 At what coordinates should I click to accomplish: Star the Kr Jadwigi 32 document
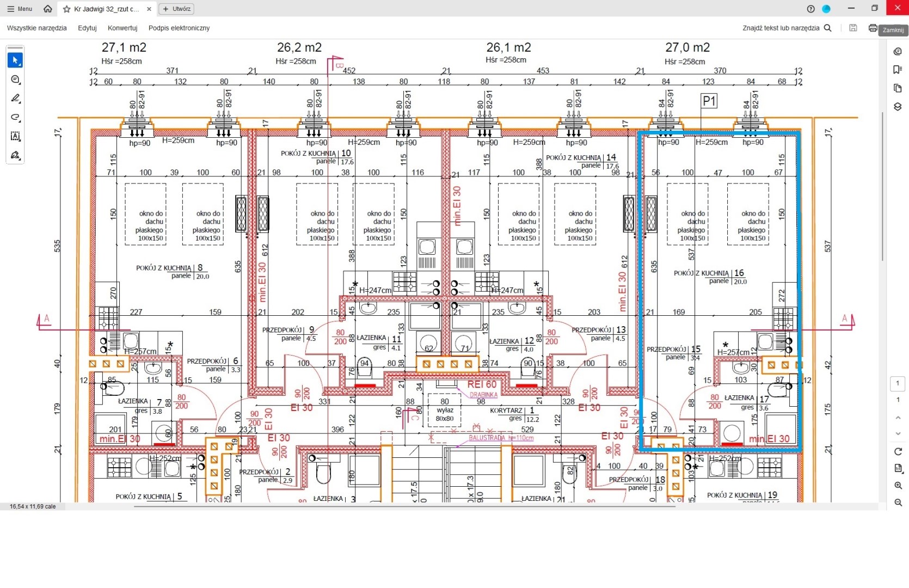[67, 9]
